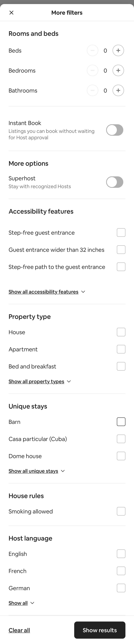Screen dimensions: 134x644
Task: Check the House property type
Action: click(121, 332)
